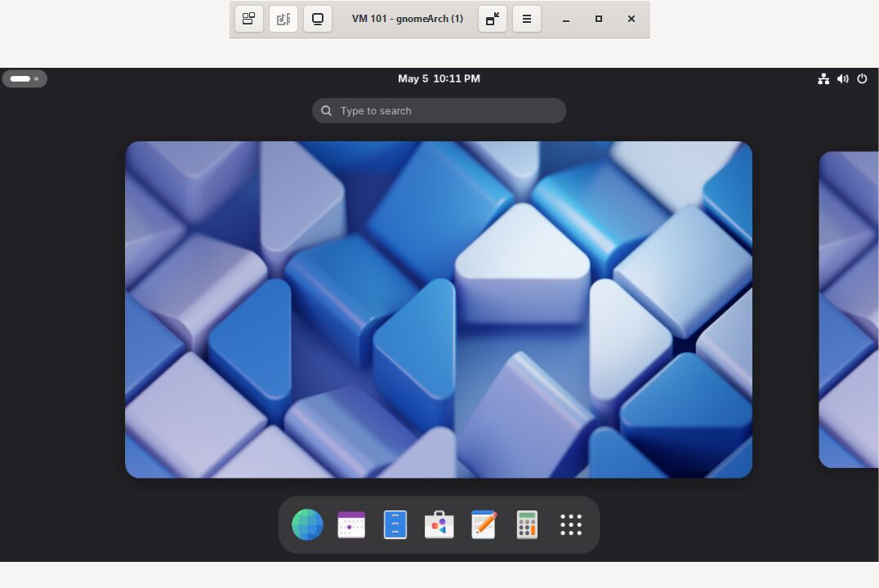Click the VM 101 gnomeArch title

click(408, 19)
